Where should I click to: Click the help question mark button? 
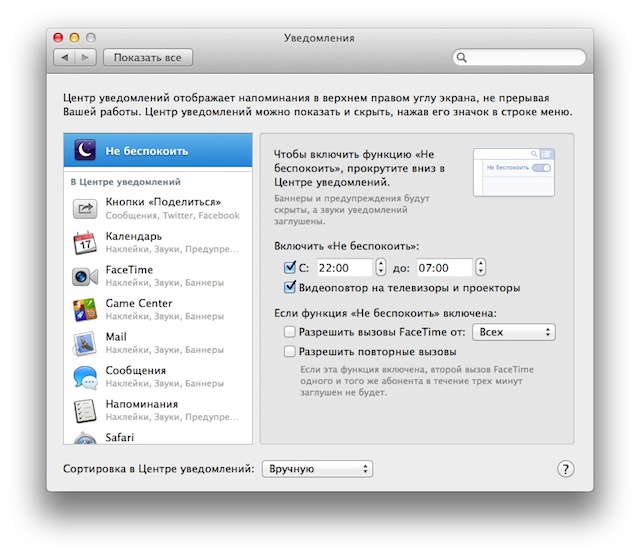click(565, 469)
